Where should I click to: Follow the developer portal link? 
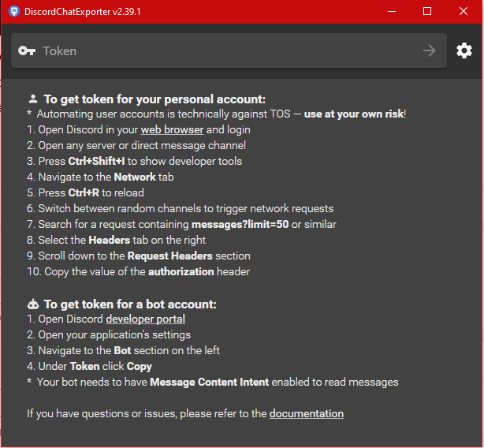click(145, 319)
